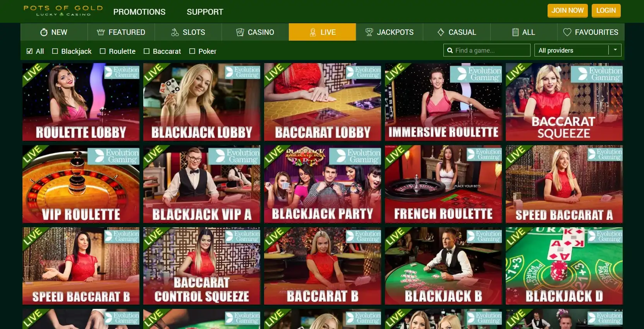The image size is (644, 329).
Task: Click the search magnifier icon
Action: pyautogui.click(x=450, y=50)
